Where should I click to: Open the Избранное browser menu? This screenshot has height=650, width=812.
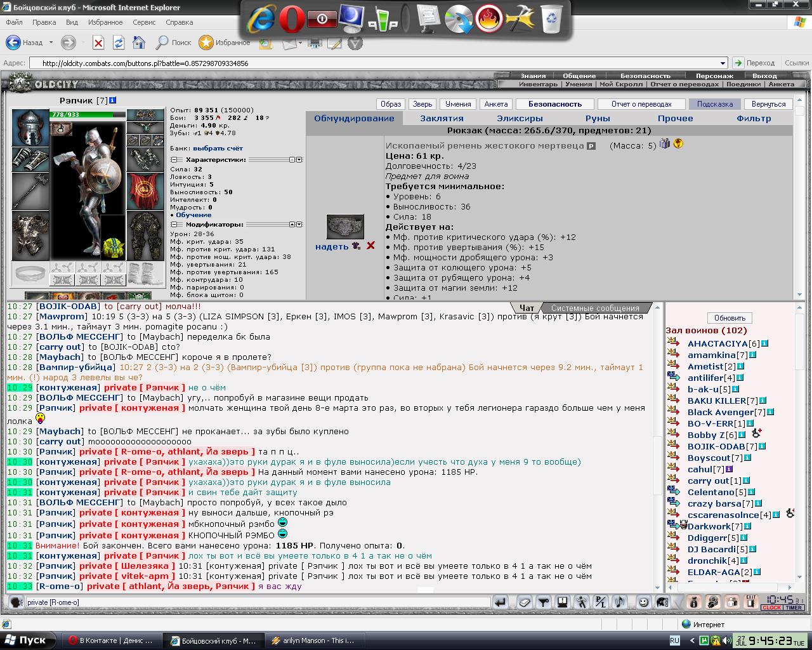coord(105,22)
